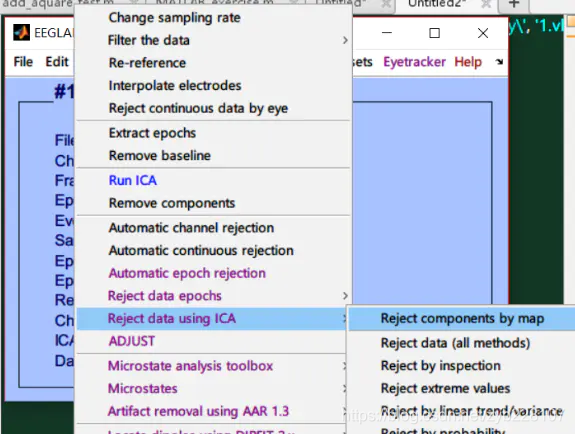Choose Automatic continuous rejection
The height and width of the screenshot is (434, 575).
[x=213, y=251]
